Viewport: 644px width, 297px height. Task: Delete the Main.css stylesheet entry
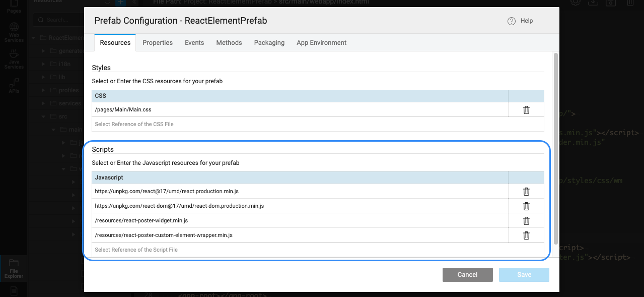[526, 110]
